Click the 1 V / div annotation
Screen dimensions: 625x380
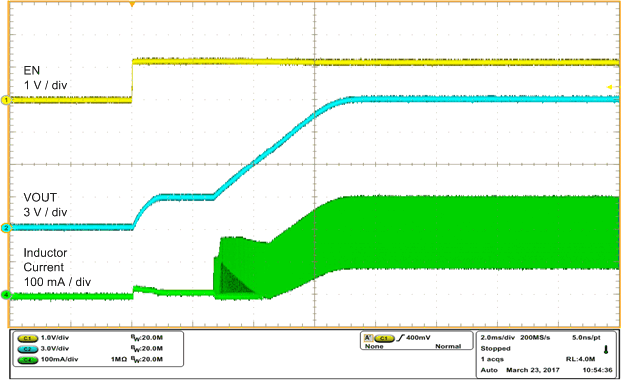[x=45, y=85]
